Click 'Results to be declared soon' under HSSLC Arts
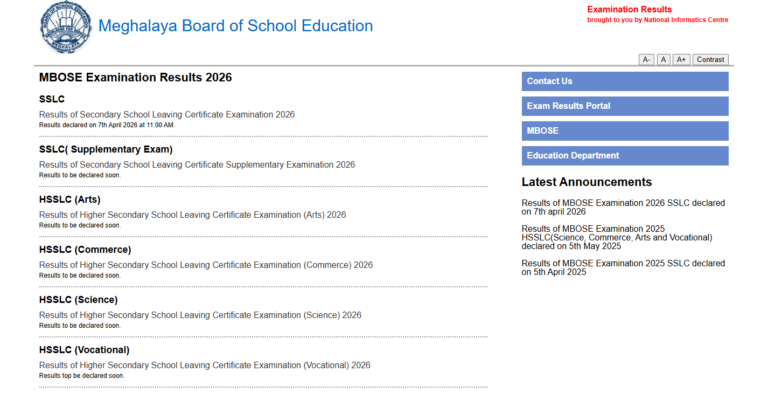The image size is (768, 393). pyautogui.click(x=80, y=225)
